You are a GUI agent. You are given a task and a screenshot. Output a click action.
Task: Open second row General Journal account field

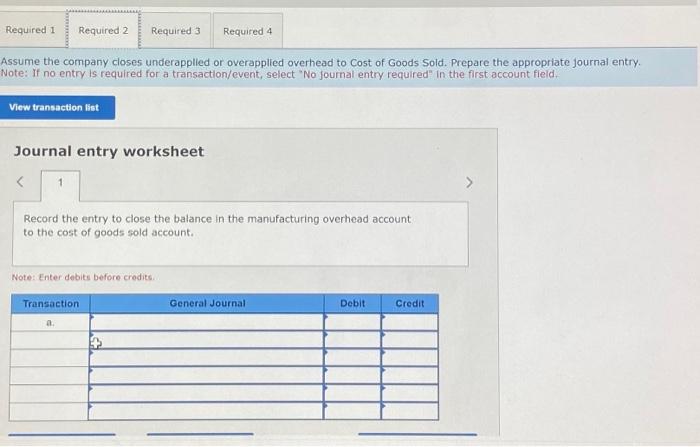click(x=207, y=340)
